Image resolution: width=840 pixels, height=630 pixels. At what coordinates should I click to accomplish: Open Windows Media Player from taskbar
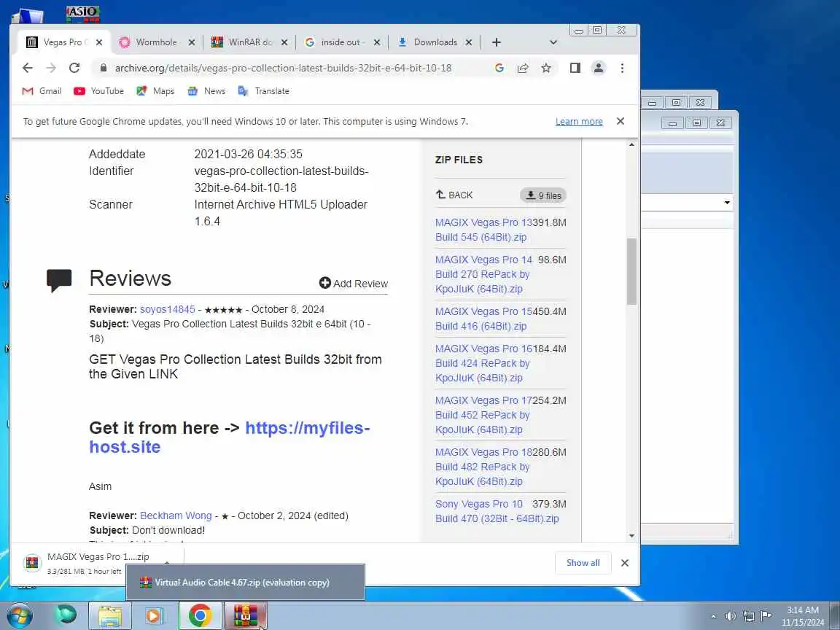click(153, 616)
